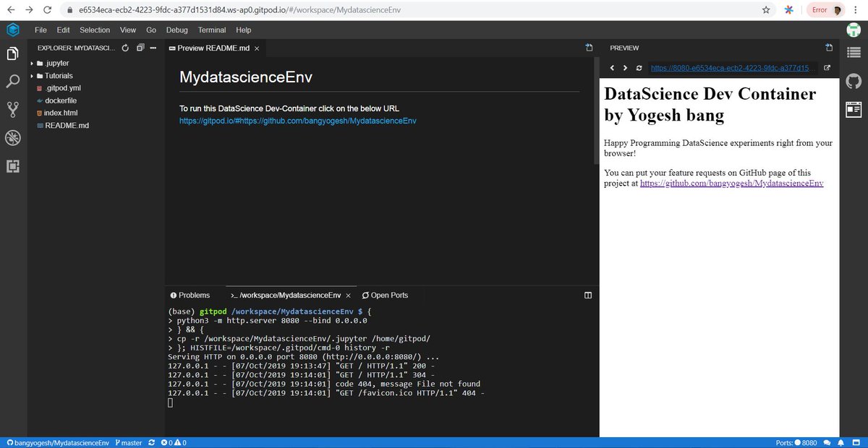This screenshot has width=868, height=448.
Task: Open the Extensions icon in activity bar
Action: [x=12, y=166]
